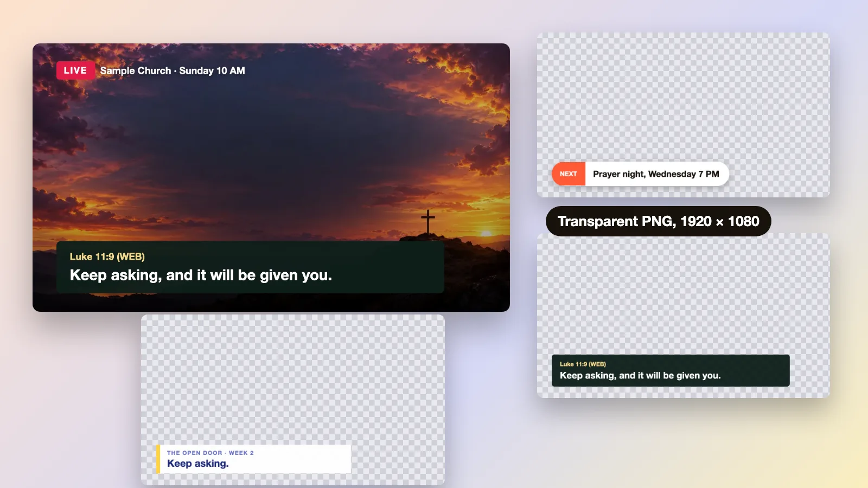This screenshot has width=868, height=488.
Task: Click the 'Transparent PNG, 1920 × 1080' label
Action: 658,221
